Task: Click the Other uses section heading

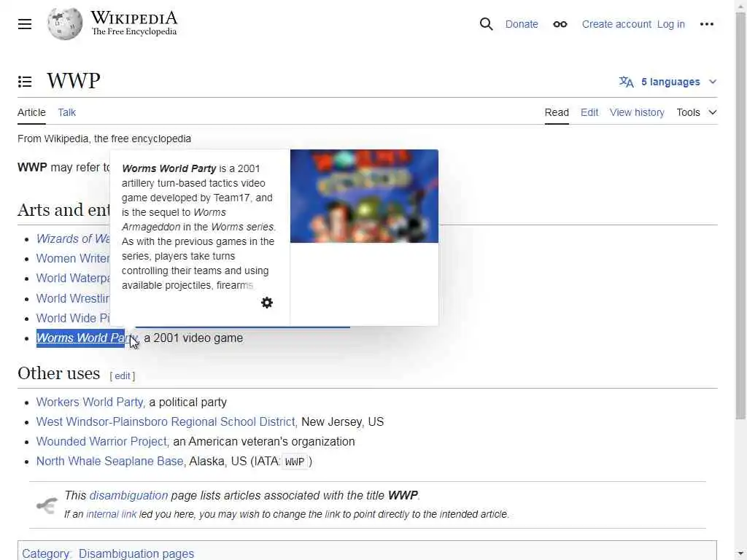Action: [x=58, y=373]
